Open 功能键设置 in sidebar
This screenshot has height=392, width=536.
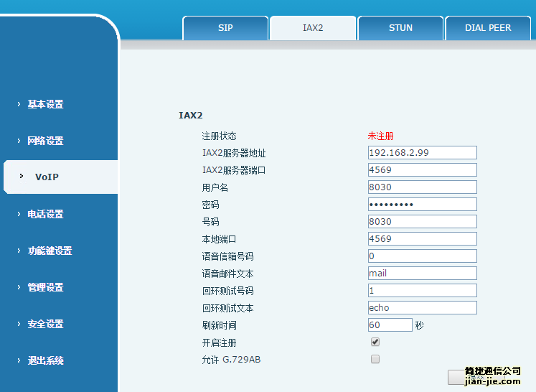(x=50, y=251)
